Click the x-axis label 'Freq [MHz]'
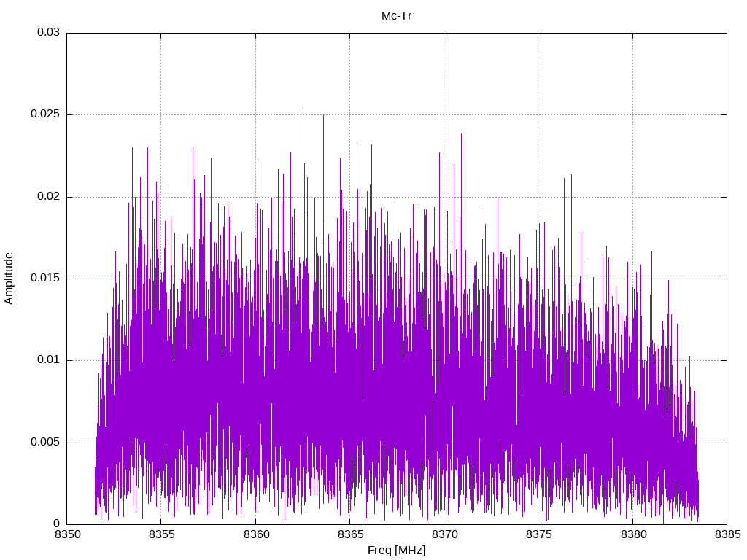The image size is (747, 560). coord(396,551)
